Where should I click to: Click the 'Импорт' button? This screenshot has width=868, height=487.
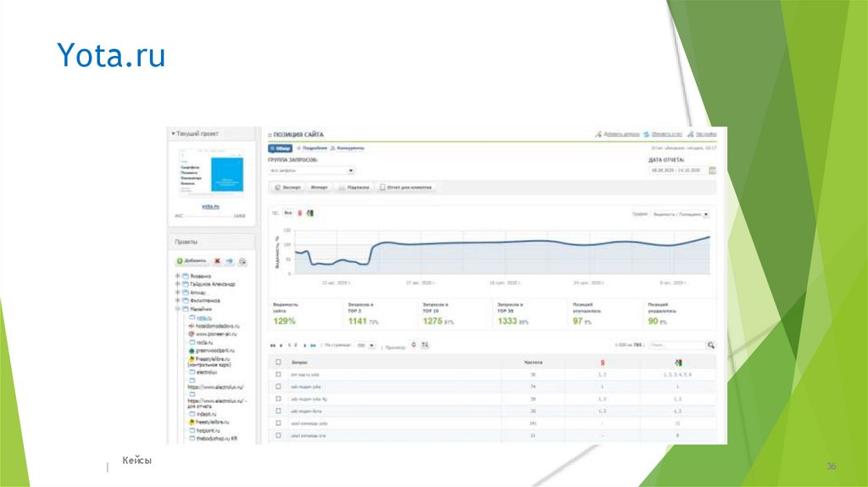pos(320,188)
